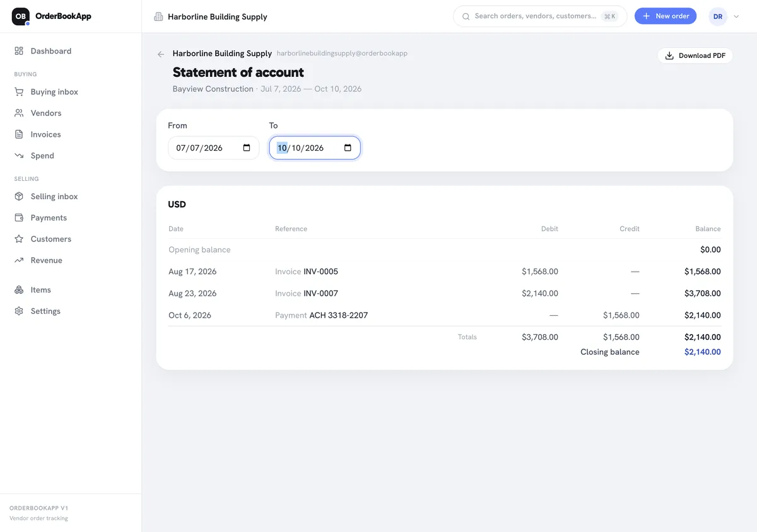Click the Customers star icon

(19, 239)
